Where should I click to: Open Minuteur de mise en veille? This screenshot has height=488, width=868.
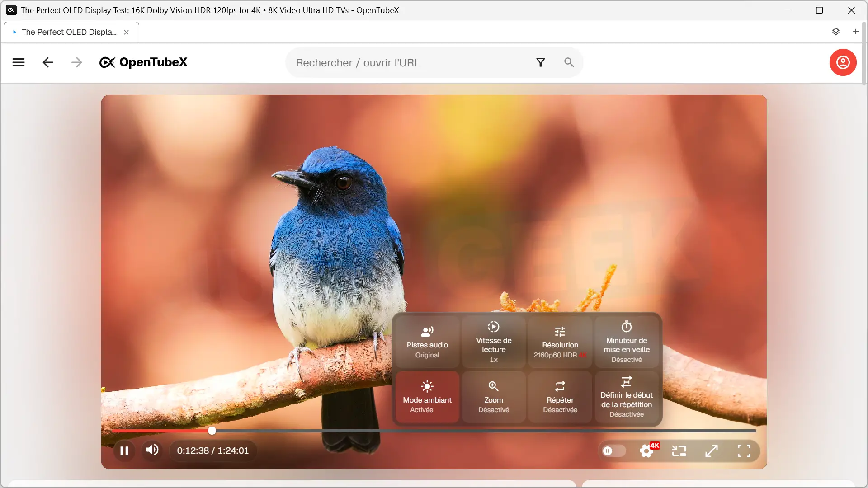point(627,342)
